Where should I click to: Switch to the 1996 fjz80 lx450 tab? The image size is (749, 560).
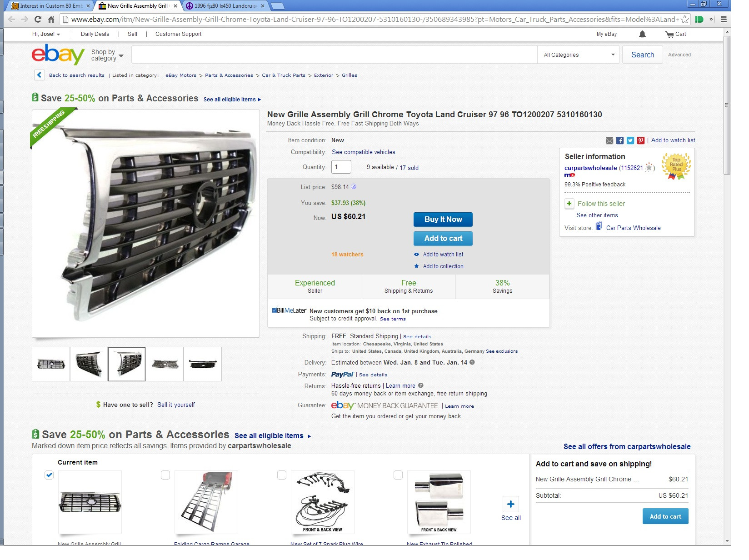225,6
